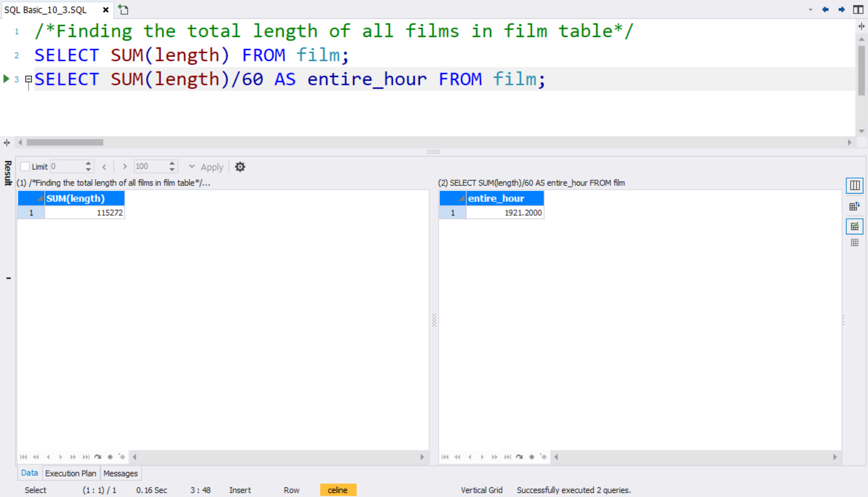The image size is (868, 497).
Task: Enable the Limit checkbox
Action: [25, 166]
